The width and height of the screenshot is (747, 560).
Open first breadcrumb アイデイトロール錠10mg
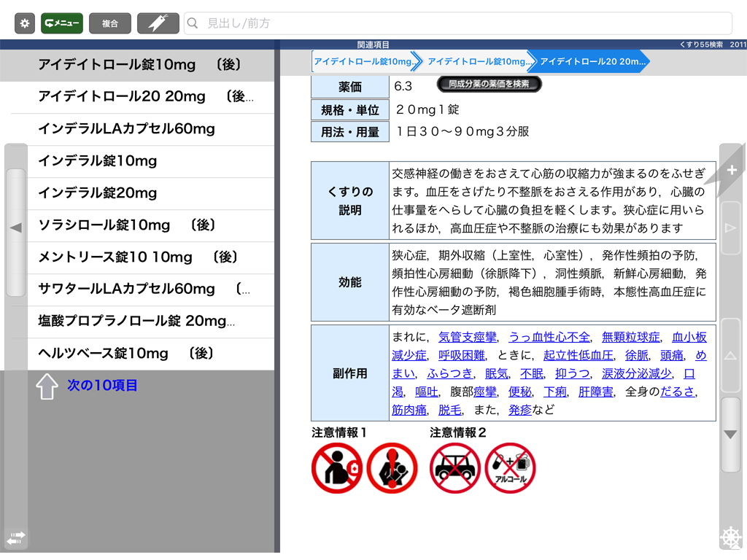tap(366, 61)
